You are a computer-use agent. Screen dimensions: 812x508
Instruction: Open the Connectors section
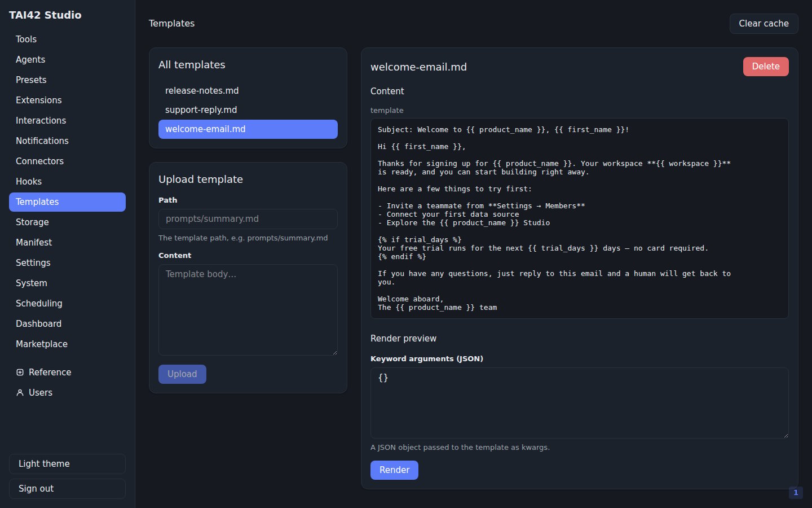[x=67, y=161]
